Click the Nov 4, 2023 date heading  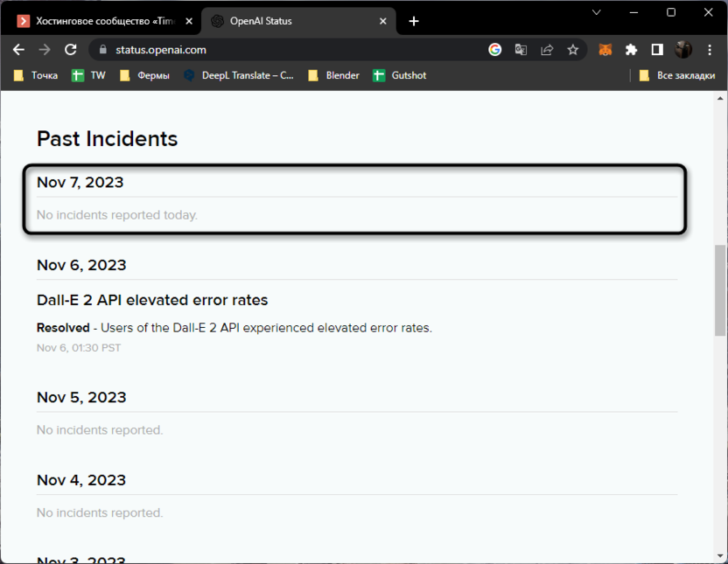point(81,480)
